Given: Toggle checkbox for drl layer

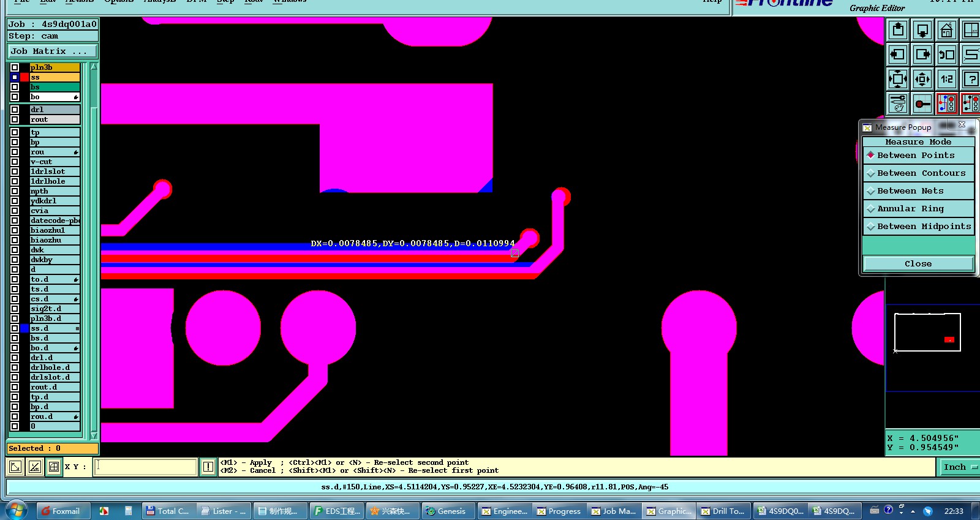Looking at the screenshot, I should click(x=15, y=110).
